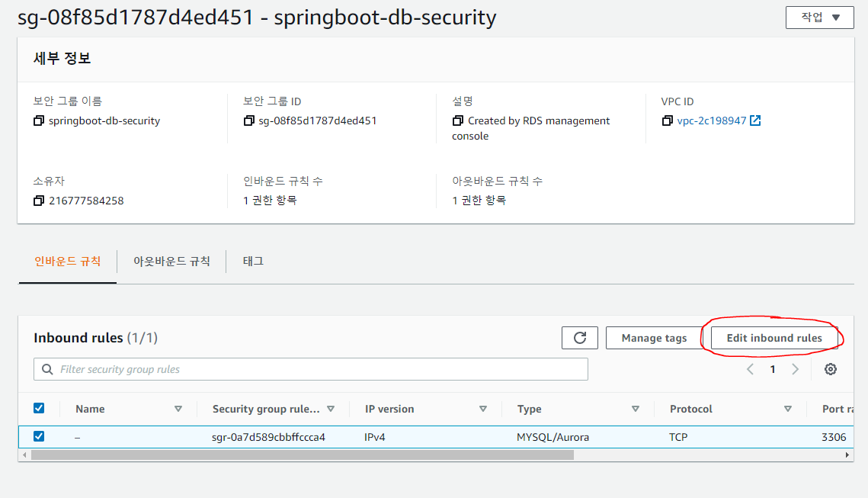Copy the security group ID value
Screen dimensions: 868x498
pos(248,120)
